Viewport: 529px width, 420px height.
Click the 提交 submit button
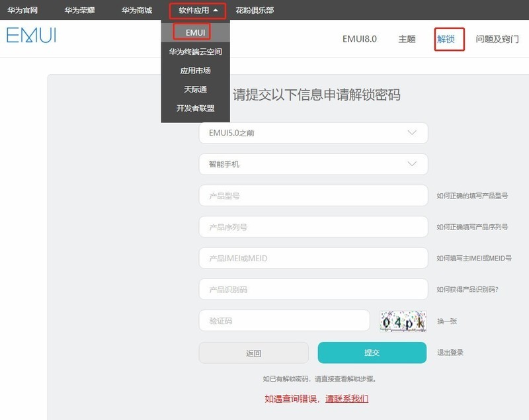coord(372,353)
